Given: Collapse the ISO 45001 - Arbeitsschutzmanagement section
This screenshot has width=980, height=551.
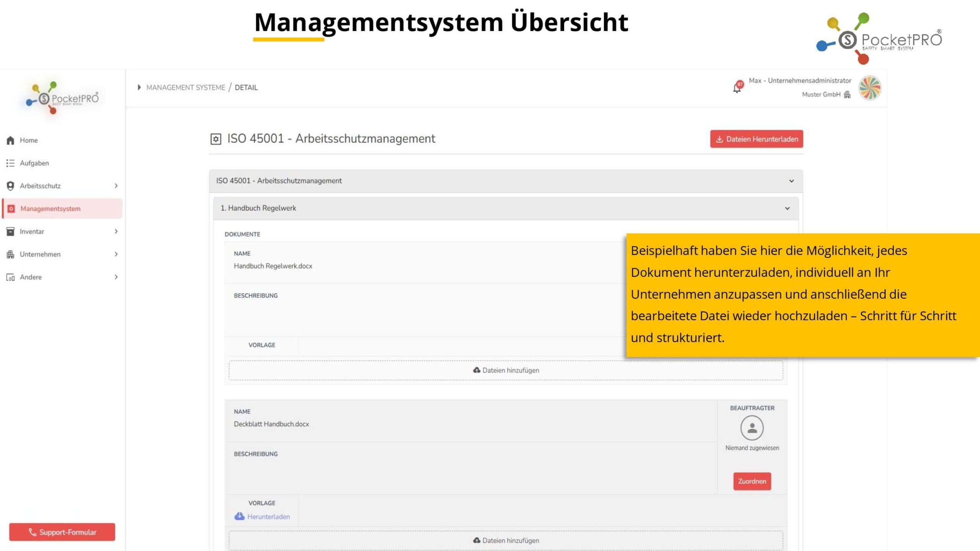Looking at the screenshot, I should click(791, 181).
